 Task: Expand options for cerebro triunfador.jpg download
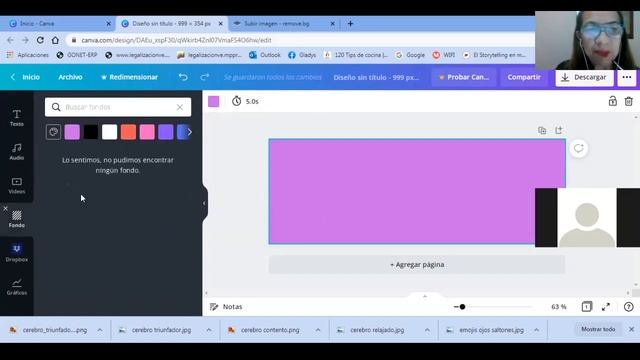[x=209, y=330]
